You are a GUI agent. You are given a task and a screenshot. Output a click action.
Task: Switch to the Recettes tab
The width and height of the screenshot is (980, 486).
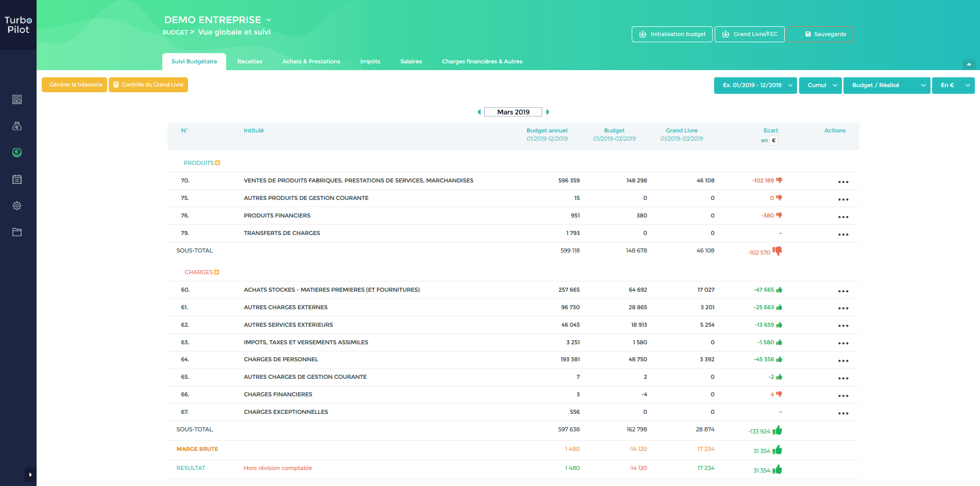pyautogui.click(x=250, y=61)
